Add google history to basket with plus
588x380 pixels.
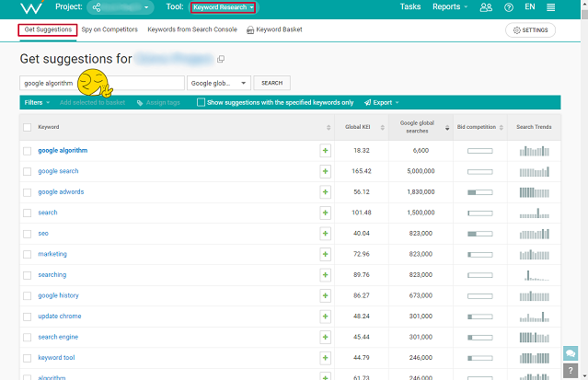325,295
